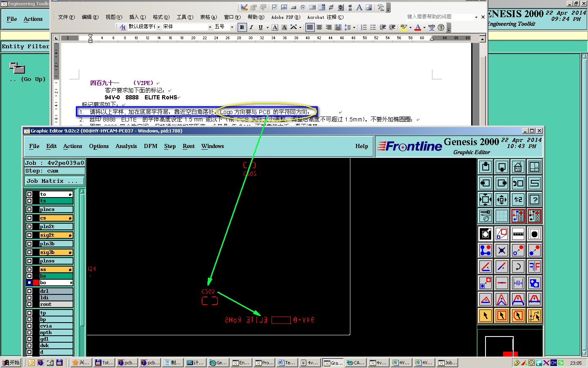Toggle the 'plnss' layer checkbox

[x=29, y=261]
